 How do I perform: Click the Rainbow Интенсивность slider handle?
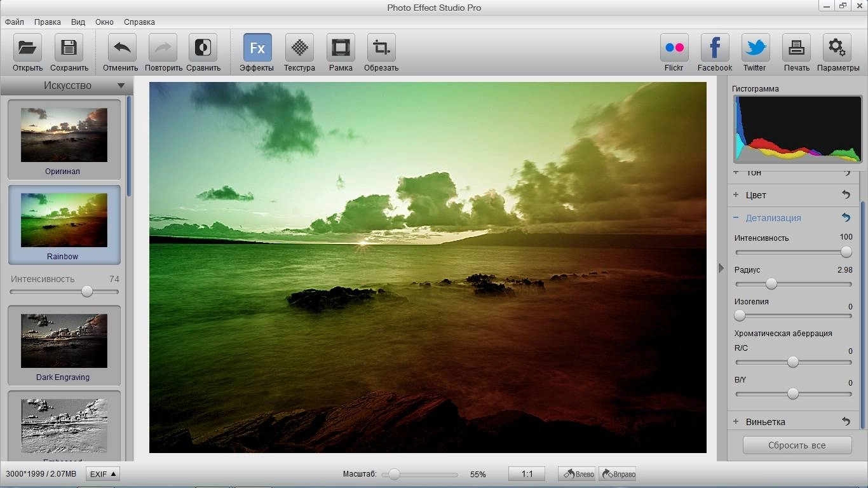[x=87, y=292]
